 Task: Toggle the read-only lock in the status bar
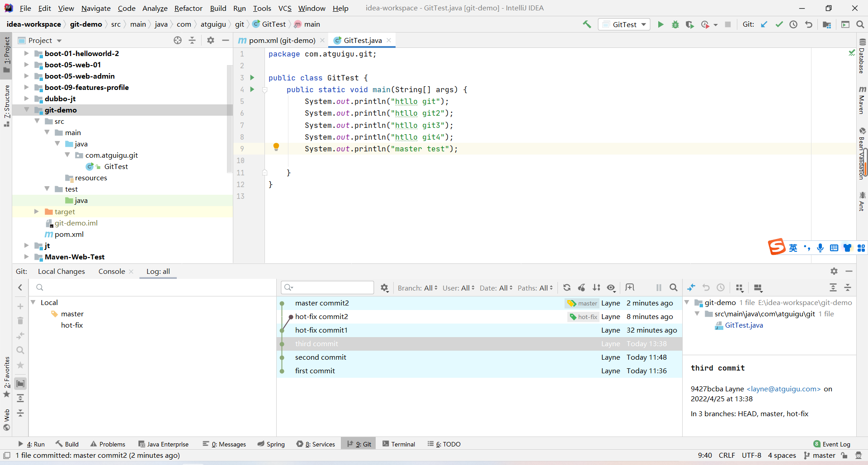click(844, 456)
